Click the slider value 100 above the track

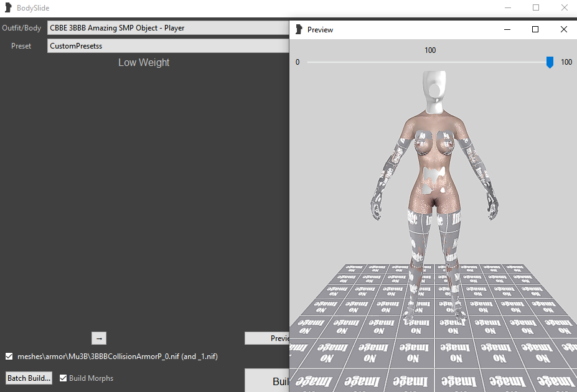click(430, 50)
